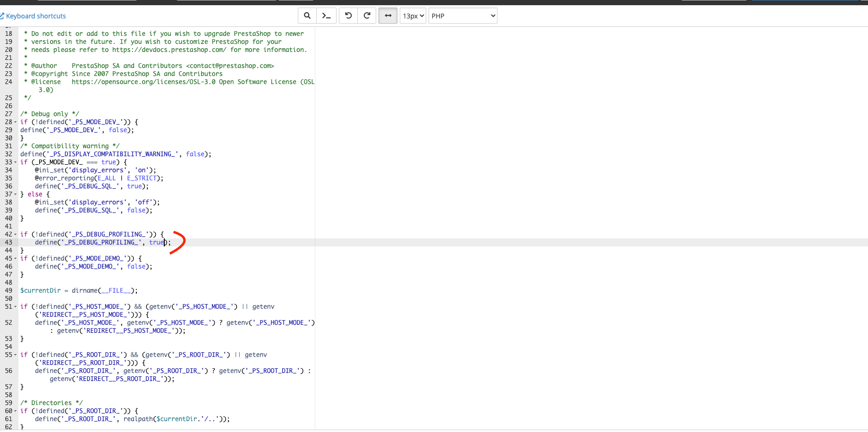Screen dimensions: 868x432
Task: Place cursor on false in line 29
Action: tap(118, 130)
